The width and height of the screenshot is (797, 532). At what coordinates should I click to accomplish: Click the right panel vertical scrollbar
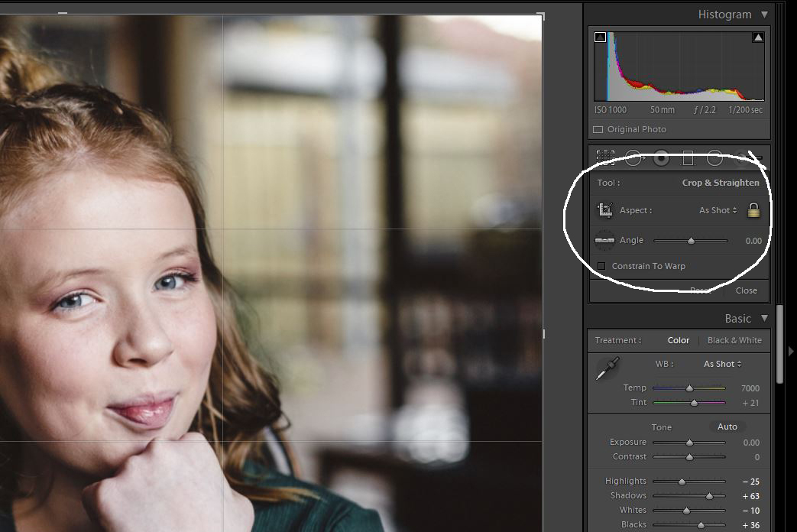[779, 344]
